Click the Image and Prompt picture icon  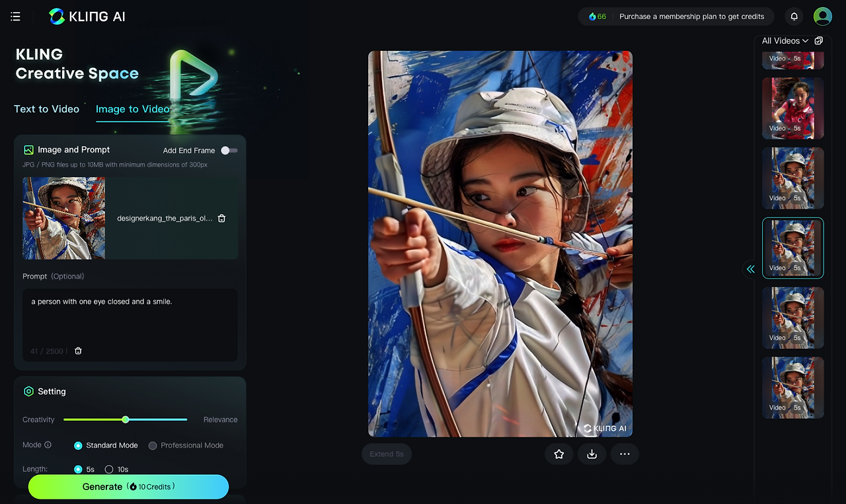28,150
